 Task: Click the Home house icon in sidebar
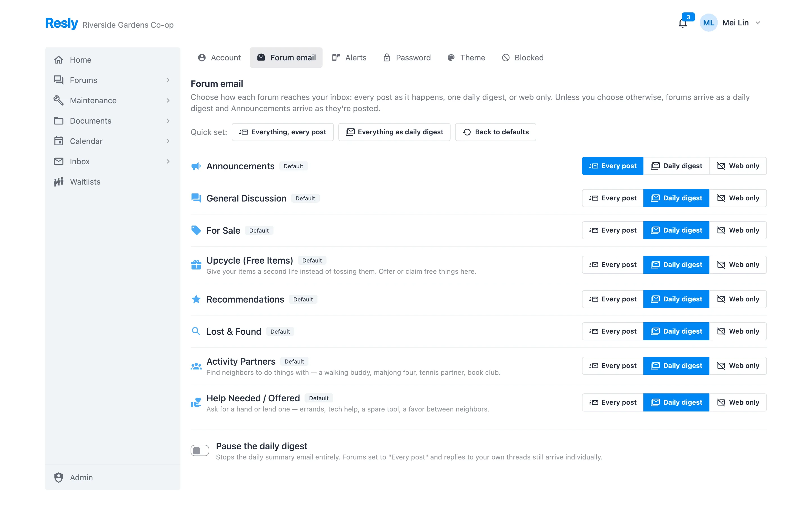[59, 60]
